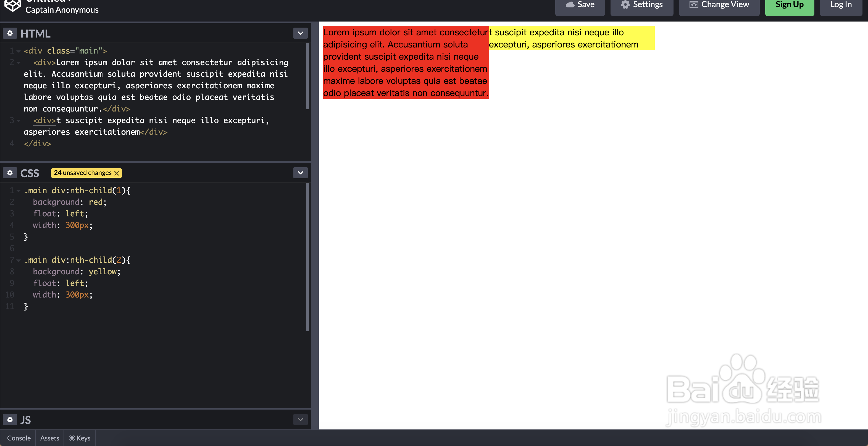Open HTML editor settings gear
The image size is (868, 446).
click(x=10, y=33)
